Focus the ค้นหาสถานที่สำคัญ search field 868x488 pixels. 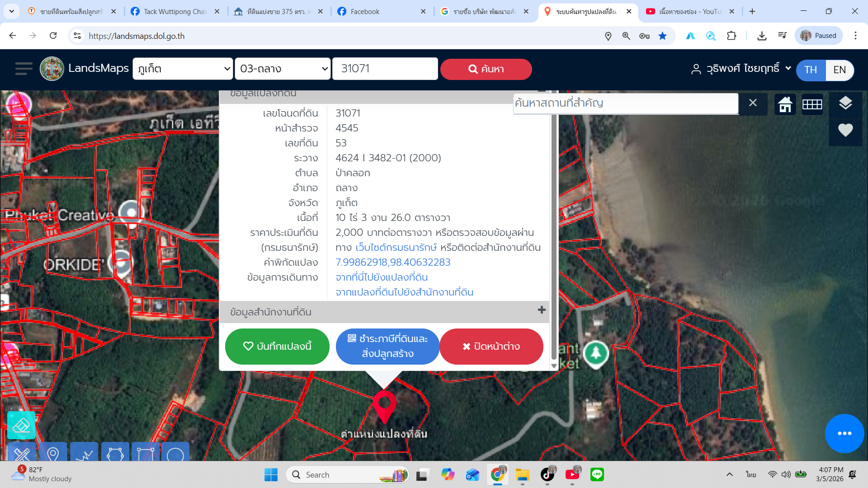coord(626,103)
